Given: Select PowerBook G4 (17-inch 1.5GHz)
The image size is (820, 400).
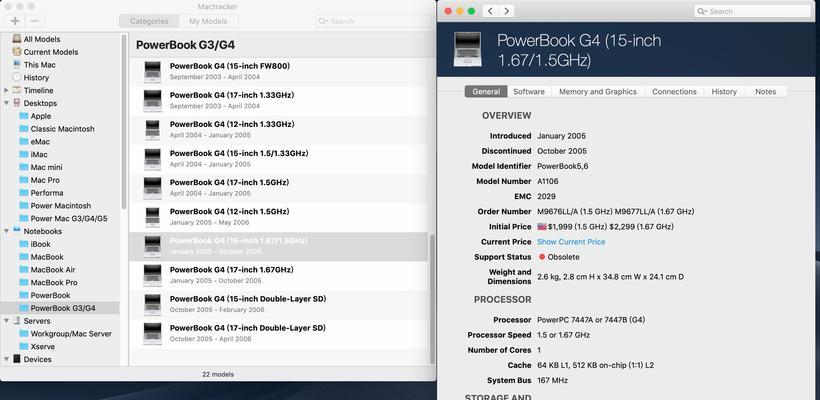Looking at the screenshot, I should point(279,188).
